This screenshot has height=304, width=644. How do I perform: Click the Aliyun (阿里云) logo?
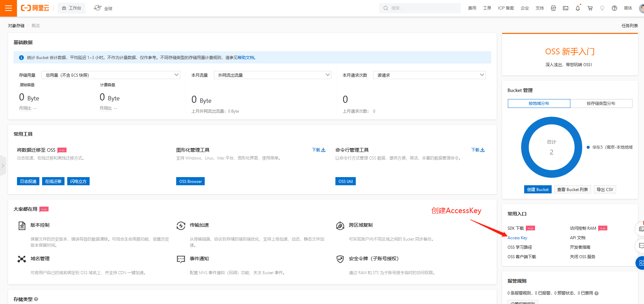[x=35, y=8]
